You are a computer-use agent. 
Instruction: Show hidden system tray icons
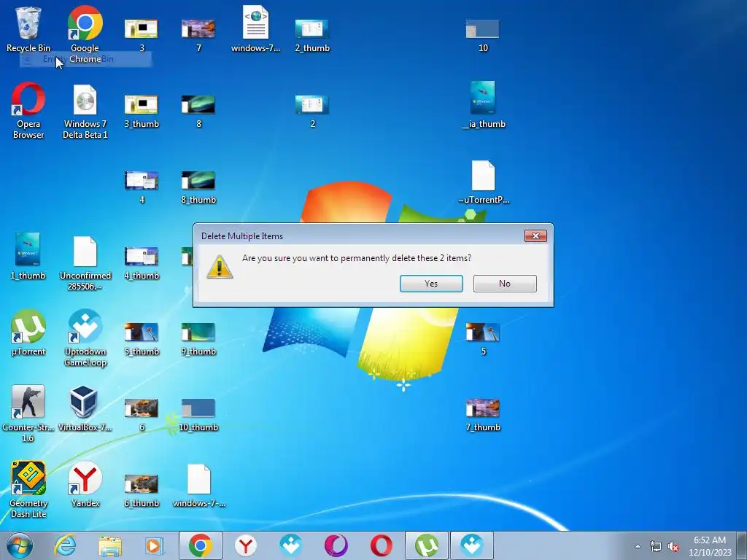[638, 546]
